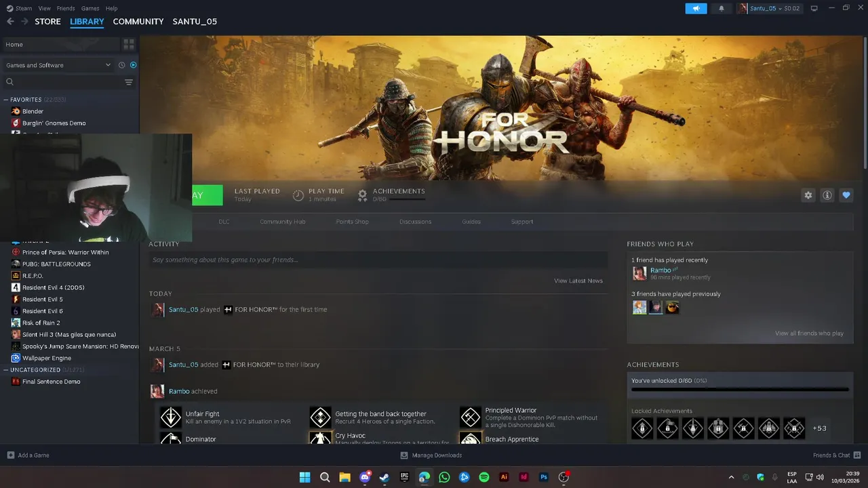Select Final Sentence Demo in the list
The image size is (868, 488).
51,382
